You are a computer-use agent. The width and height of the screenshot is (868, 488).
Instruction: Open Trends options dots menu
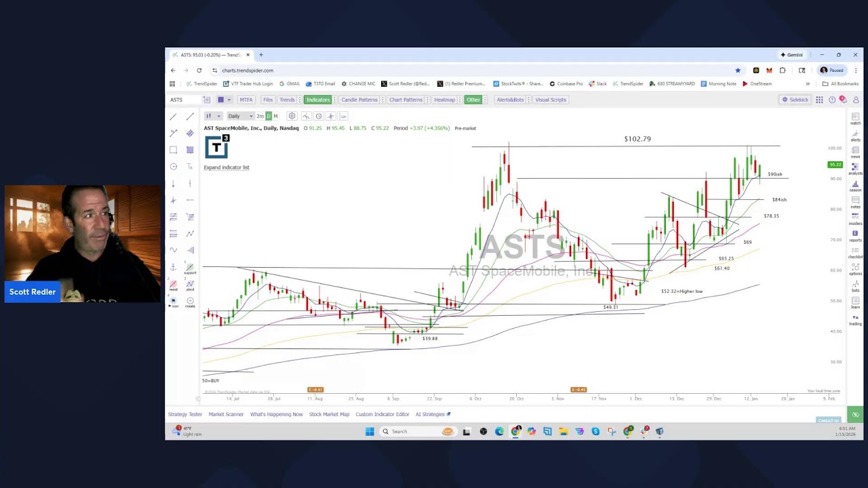[300, 100]
